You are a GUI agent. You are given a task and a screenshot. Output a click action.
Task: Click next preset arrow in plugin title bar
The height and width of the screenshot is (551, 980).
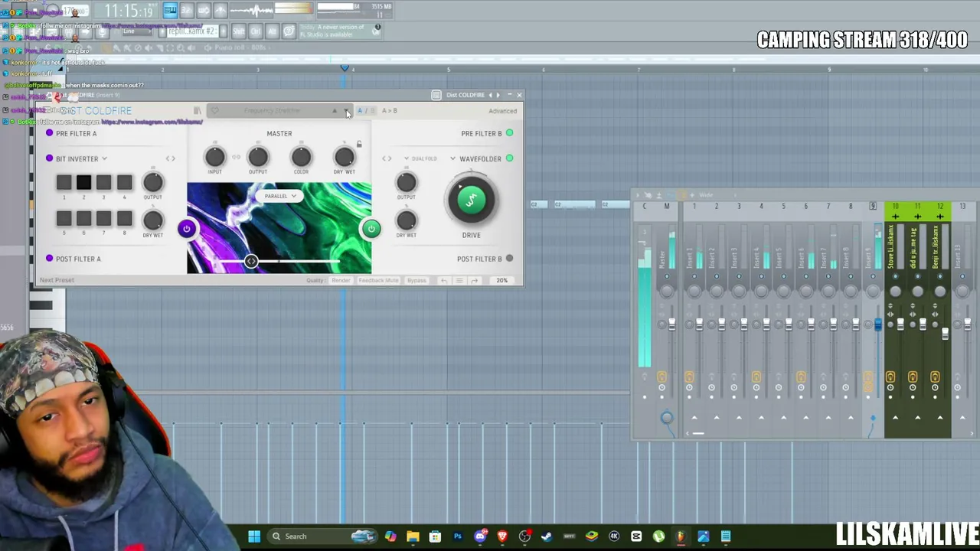click(498, 95)
